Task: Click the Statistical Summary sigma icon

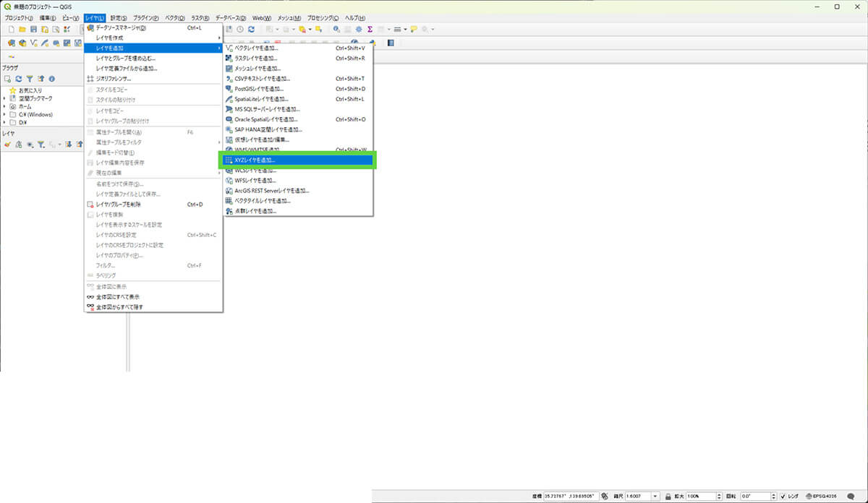Action: tap(370, 30)
